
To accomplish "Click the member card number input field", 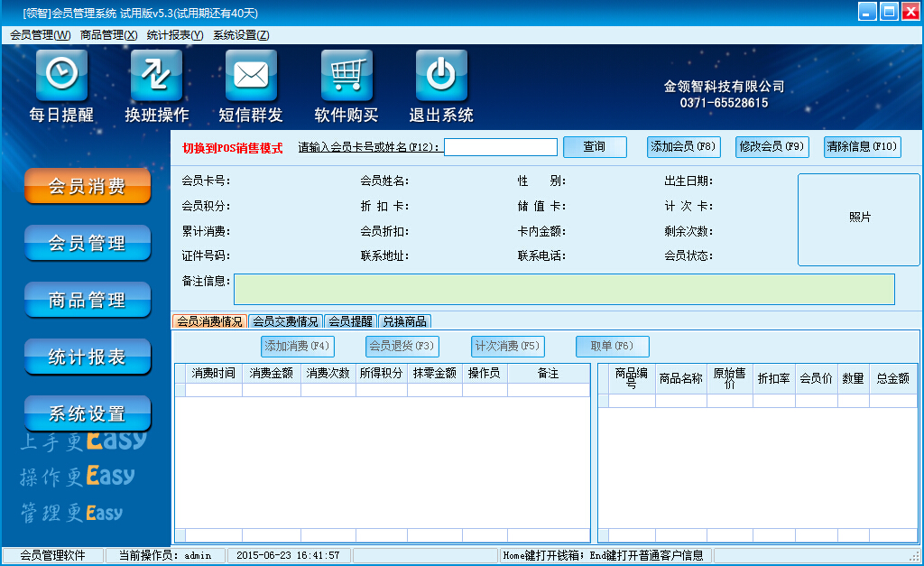I will pos(500,147).
